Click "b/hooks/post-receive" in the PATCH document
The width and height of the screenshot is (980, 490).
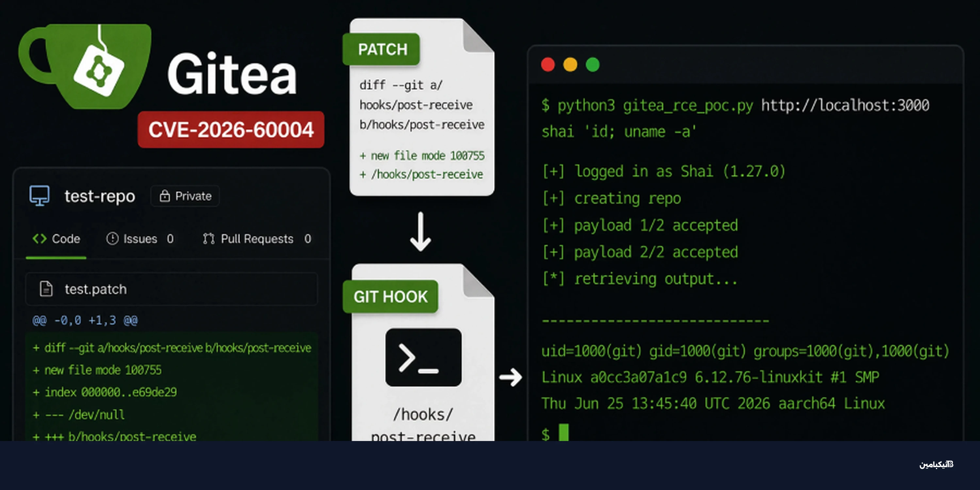(422, 125)
